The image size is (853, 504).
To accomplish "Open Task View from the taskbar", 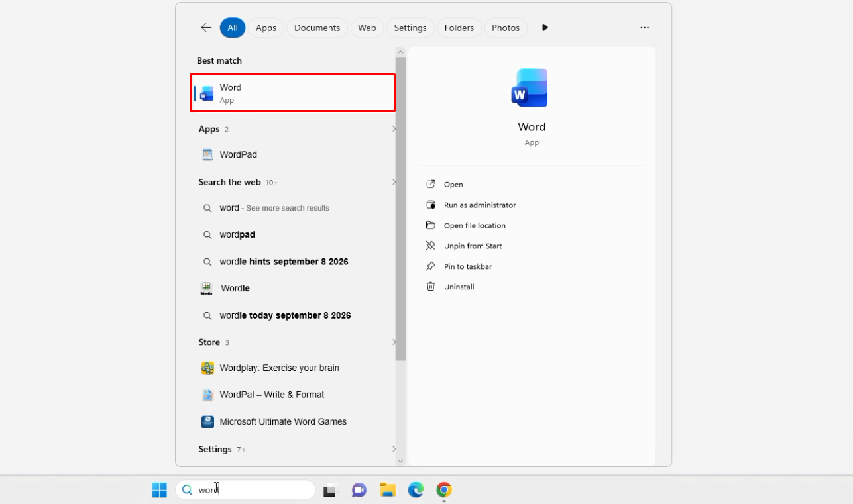I will pyautogui.click(x=329, y=490).
